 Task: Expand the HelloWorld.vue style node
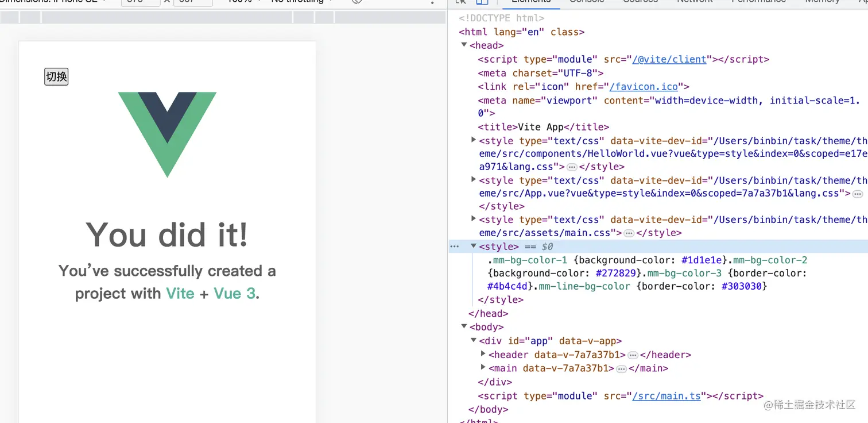[x=474, y=140]
